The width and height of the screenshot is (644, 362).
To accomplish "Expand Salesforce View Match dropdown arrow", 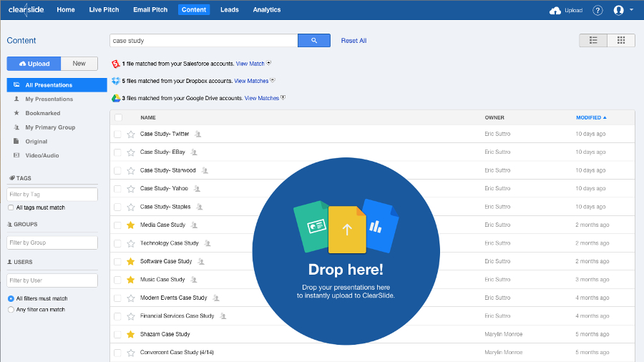I will pyautogui.click(x=268, y=63).
